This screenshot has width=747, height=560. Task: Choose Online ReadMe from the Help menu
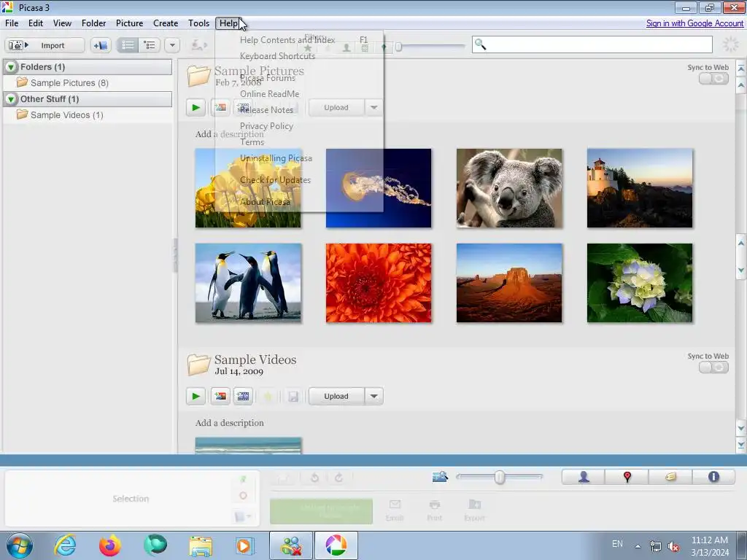click(x=299, y=94)
